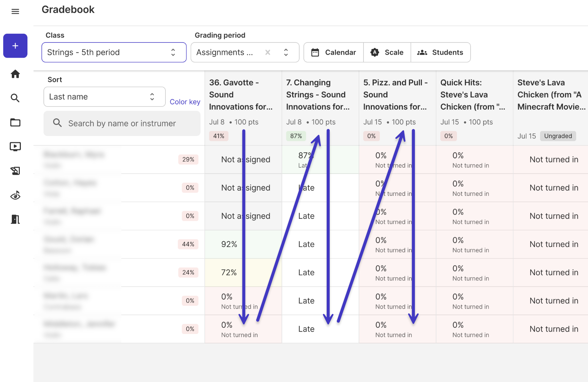This screenshot has width=588, height=382.
Task: Click the Students button
Action: coord(441,52)
